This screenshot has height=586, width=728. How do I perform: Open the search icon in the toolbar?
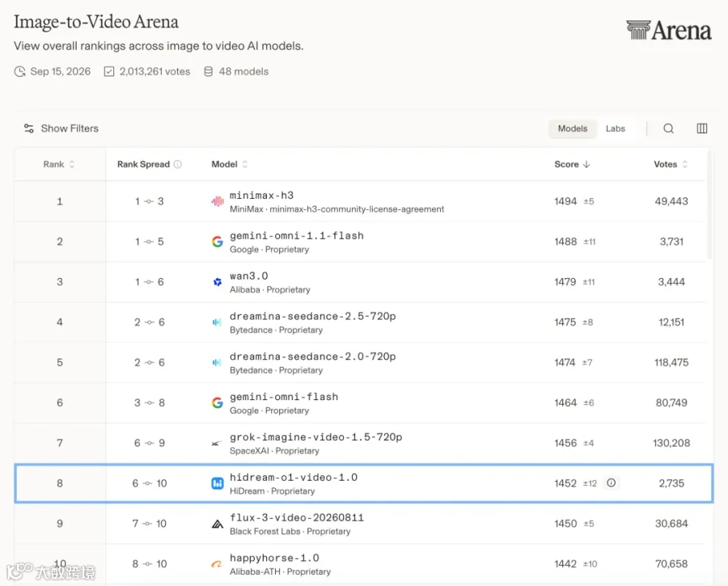coord(668,129)
